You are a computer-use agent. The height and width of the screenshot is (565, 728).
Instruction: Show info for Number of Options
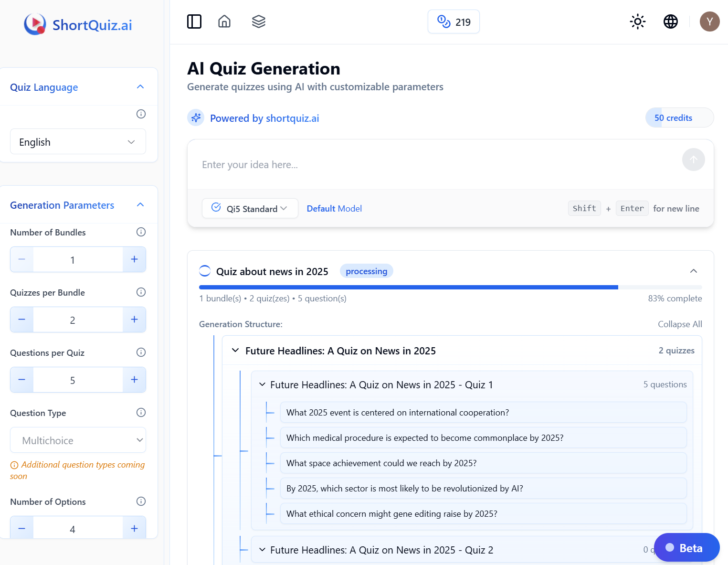[141, 501]
